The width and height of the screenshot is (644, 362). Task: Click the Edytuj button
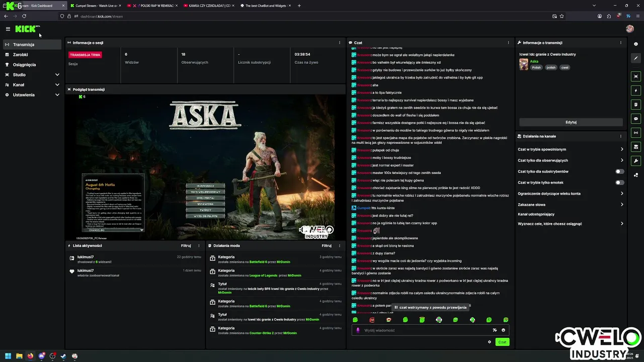571,122
